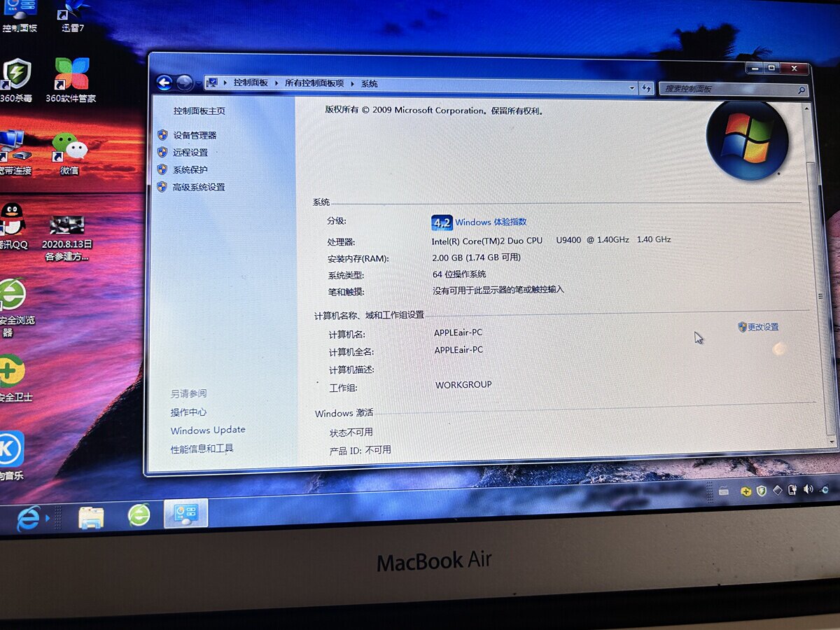Open 微信 WeChat desktop icon

click(69, 153)
